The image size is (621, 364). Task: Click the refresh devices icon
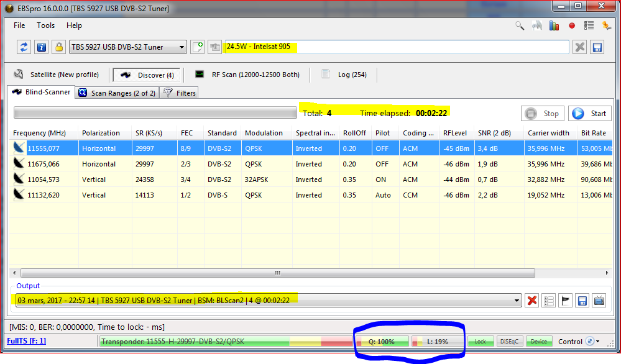click(x=24, y=47)
